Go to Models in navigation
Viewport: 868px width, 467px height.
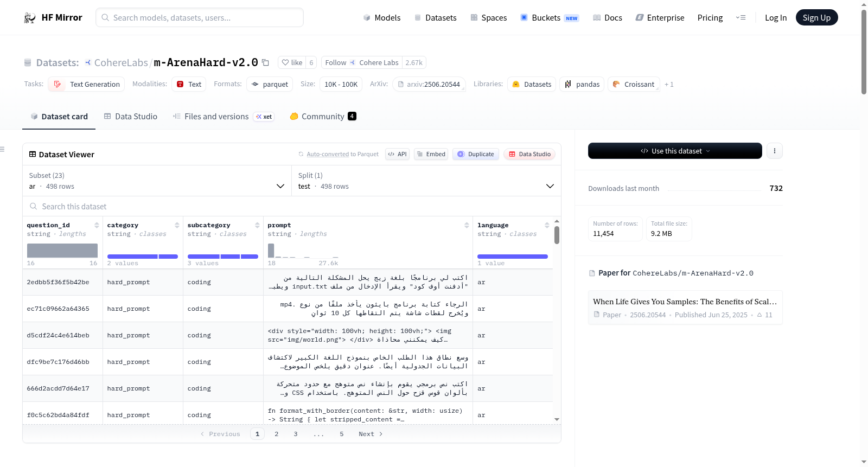point(382,18)
